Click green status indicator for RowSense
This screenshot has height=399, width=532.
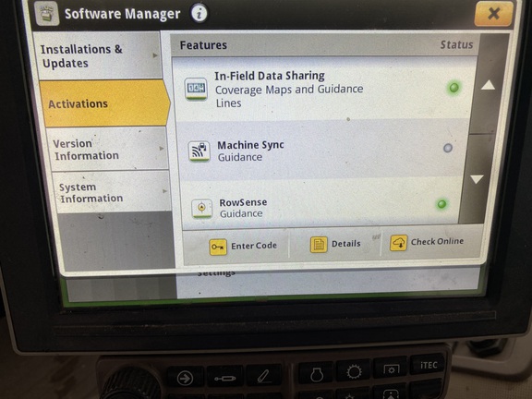click(x=441, y=204)
